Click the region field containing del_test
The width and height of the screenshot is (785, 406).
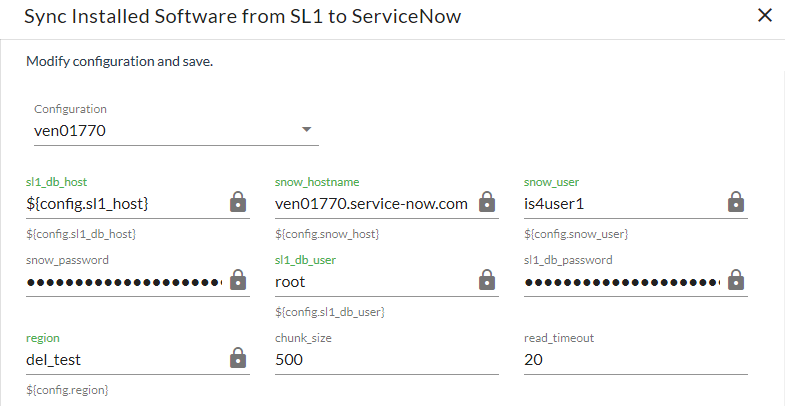120,359
